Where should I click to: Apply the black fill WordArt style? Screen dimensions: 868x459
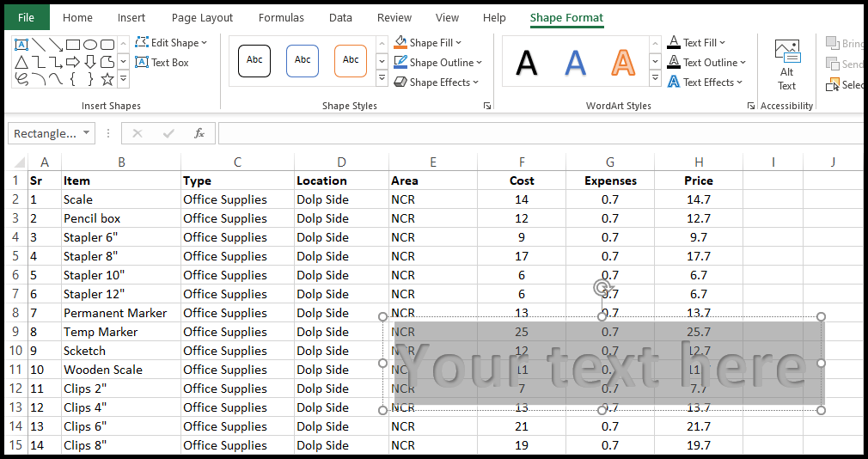point(527,62)
